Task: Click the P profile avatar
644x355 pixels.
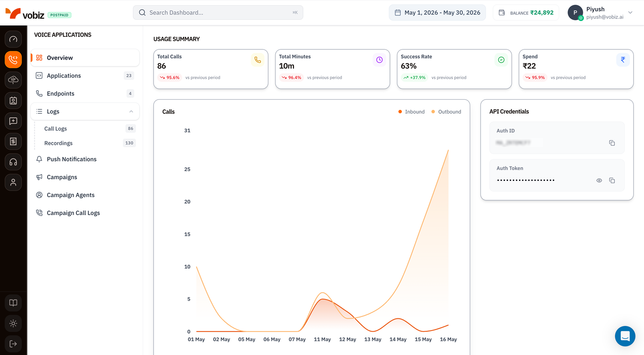Action: (575, 12)
